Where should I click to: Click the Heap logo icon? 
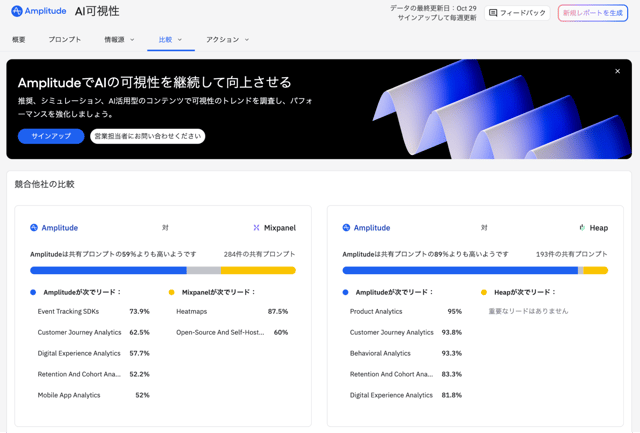click(582, 228)
